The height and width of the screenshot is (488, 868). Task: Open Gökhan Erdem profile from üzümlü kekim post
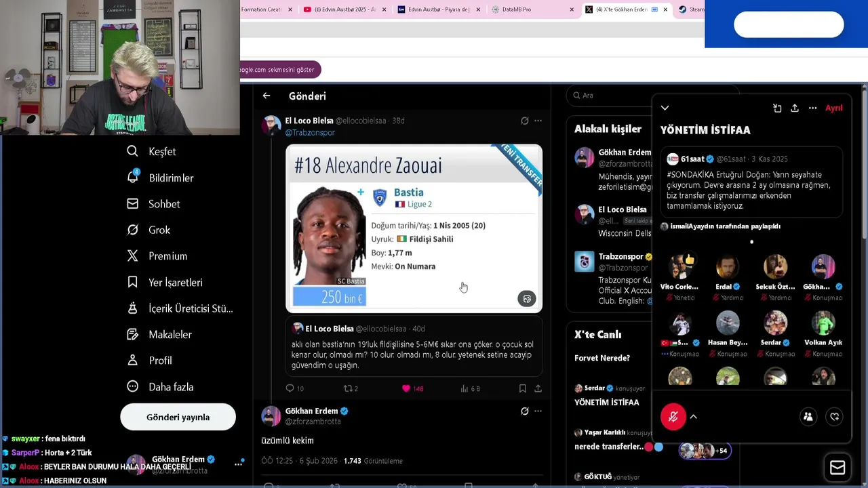coord(311,411)
